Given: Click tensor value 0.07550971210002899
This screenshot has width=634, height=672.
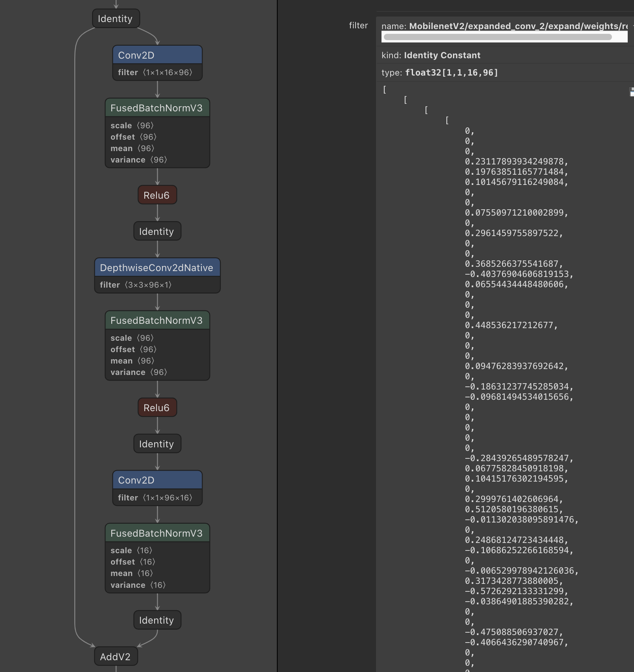Looking at the screenshot, I should [x=516, y=212].
